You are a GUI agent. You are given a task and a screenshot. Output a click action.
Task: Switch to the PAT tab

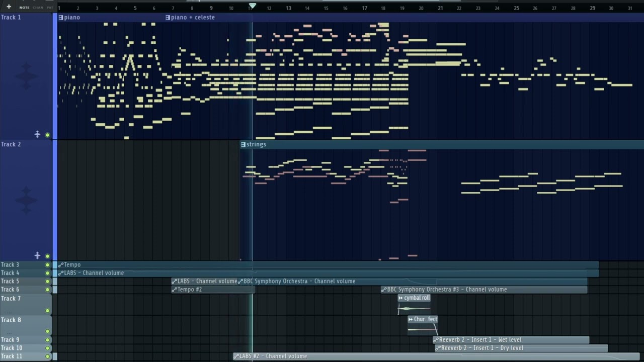pos(50,8)
